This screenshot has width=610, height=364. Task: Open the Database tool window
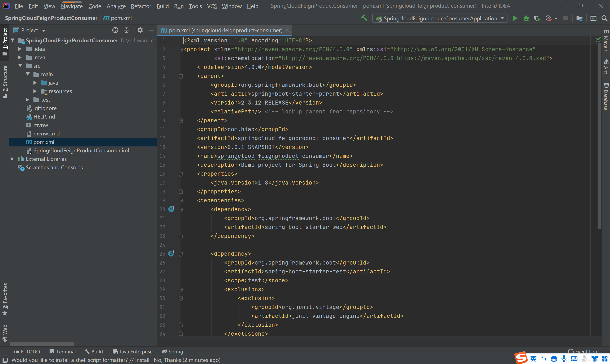click(606, 96)
